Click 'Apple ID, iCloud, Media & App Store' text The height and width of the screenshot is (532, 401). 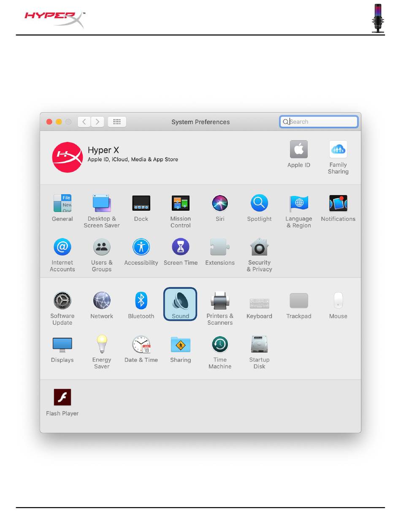point(133,160)
